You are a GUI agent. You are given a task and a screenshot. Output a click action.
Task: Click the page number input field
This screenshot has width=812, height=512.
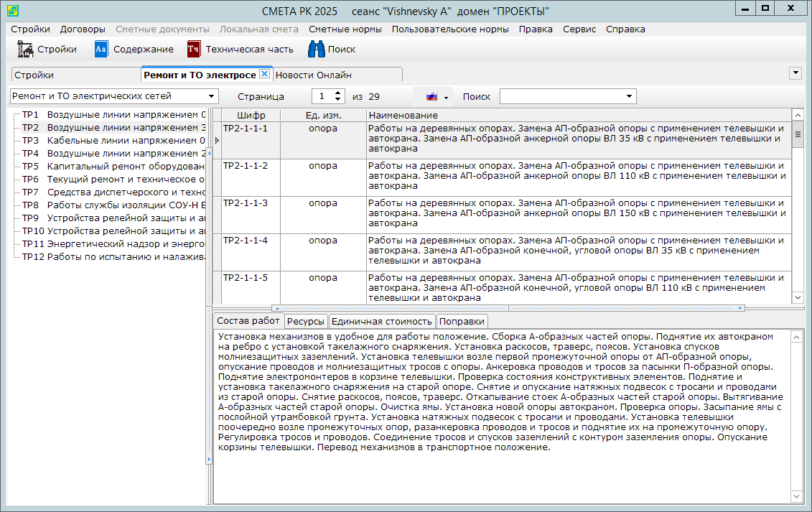322,96
